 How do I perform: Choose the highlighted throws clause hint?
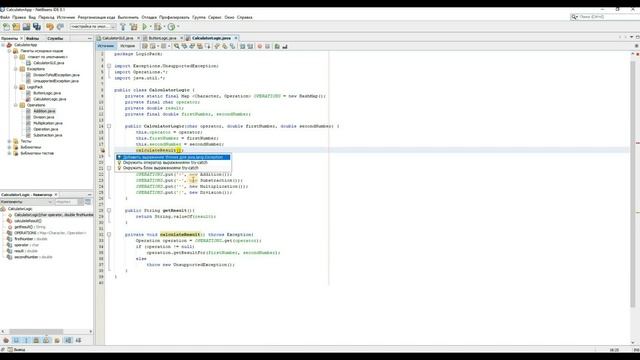pyautogui.click(x=173, y=157)
